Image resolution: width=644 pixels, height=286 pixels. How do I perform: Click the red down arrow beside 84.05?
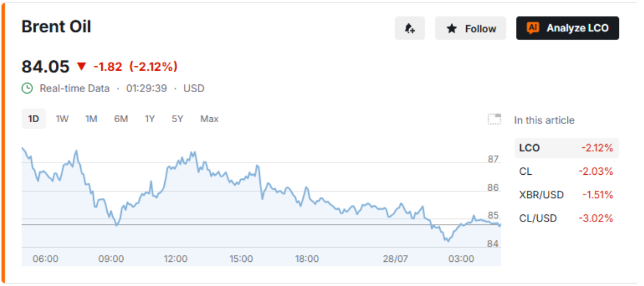tap(82, 66)
